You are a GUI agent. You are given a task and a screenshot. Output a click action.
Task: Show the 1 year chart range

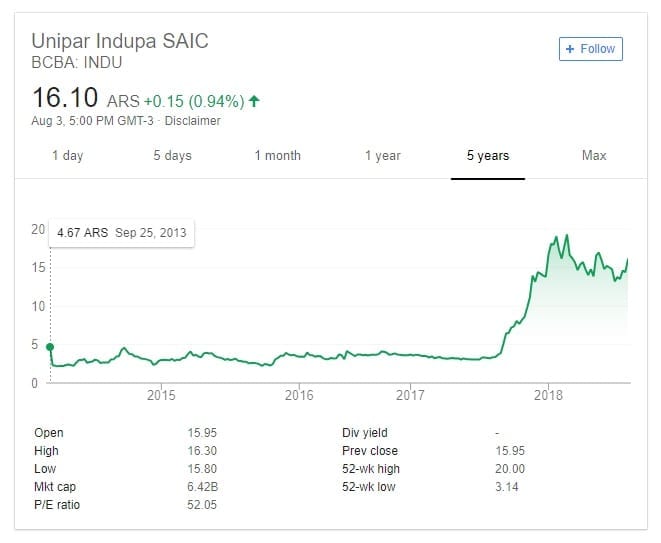[x=383, y=156]
